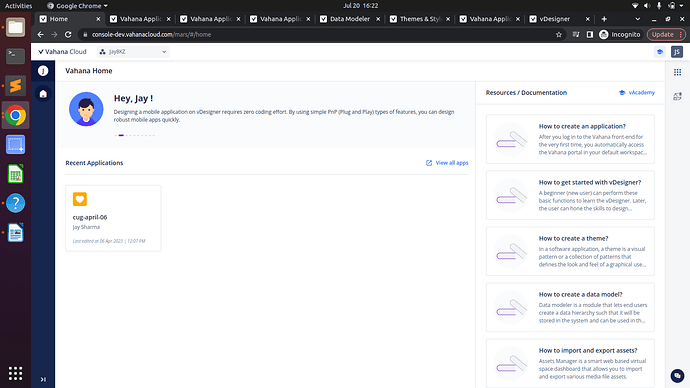Image resolution: width=690 pixels, height=388 pixels.
Task: Switch to the Themes & Styles tab
Action: coord(420,19)
